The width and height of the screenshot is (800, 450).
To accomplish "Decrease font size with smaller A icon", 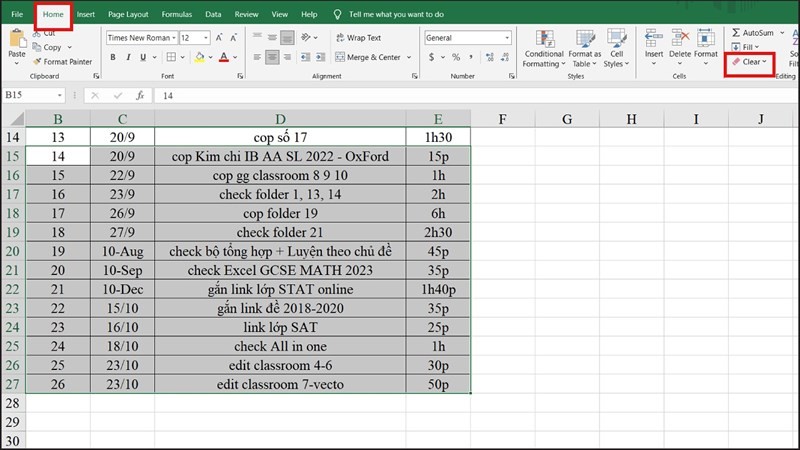I will 234,38.
